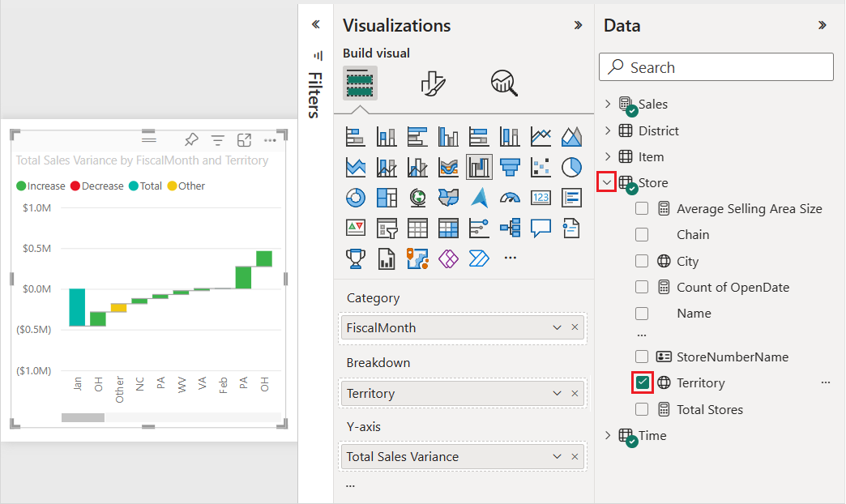Screen dimensions: 846x504
Task: Open the FiscalMonth category dropdown
Action: click(557, 327)
